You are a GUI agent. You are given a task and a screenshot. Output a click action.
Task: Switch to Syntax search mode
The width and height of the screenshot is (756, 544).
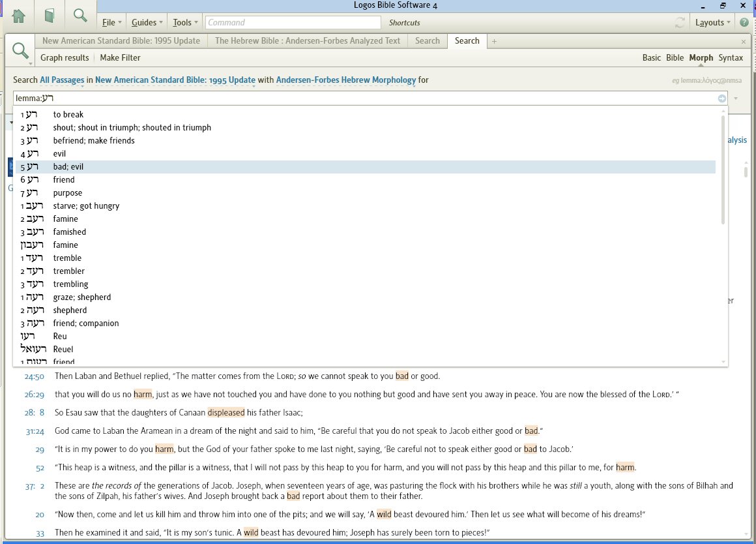pos(731,57)
